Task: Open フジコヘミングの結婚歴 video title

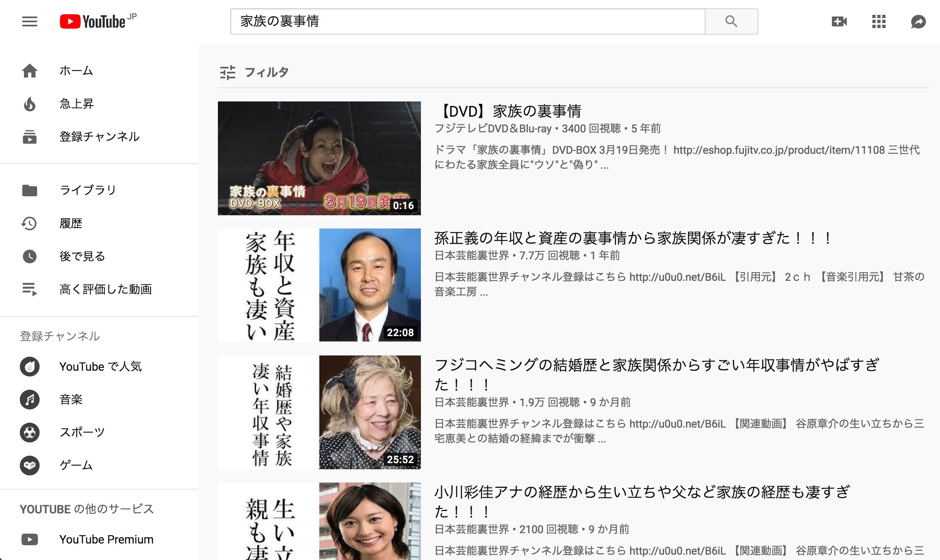Action: coord(657,374)
